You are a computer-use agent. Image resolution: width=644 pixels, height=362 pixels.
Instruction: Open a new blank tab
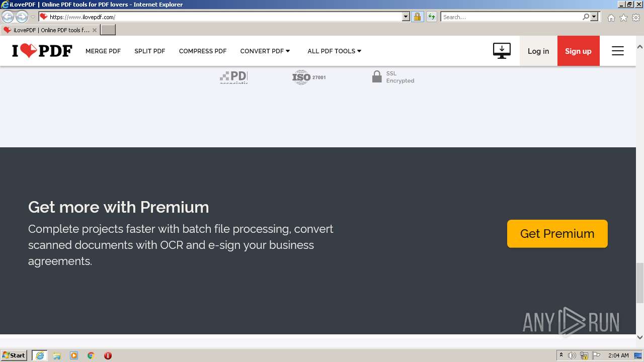click(108, 30)
